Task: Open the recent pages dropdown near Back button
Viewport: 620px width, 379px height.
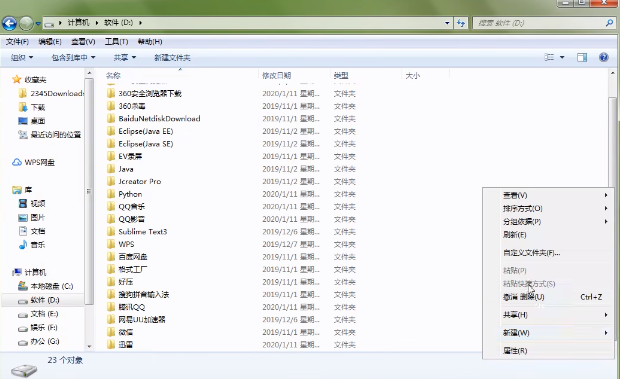Action: [x=38, y=24]
